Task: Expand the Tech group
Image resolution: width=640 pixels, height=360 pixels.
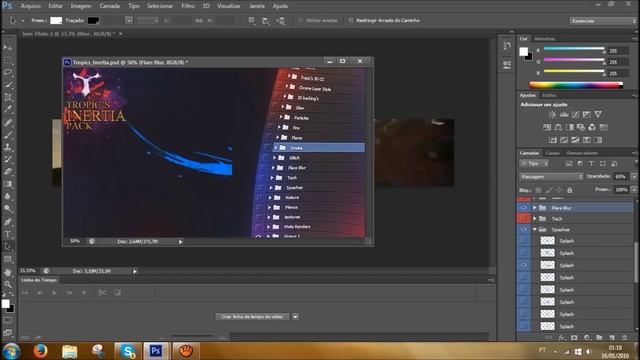Action: tap(535, 219)
